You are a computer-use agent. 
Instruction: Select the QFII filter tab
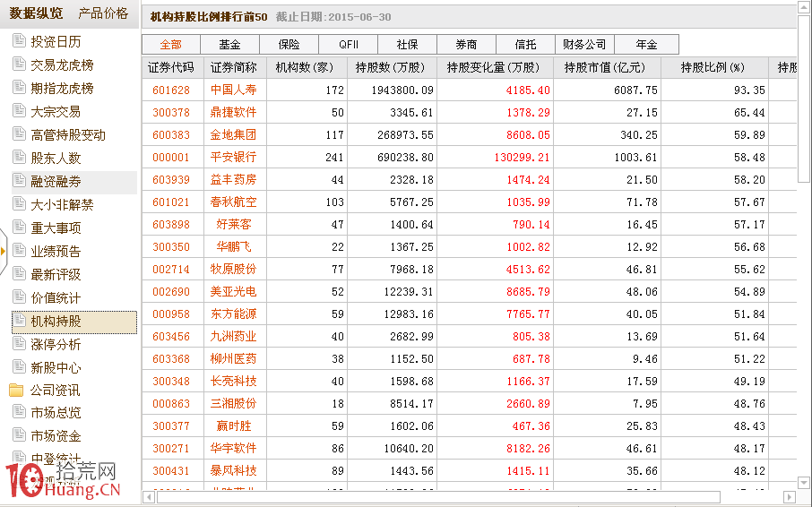pyautogui.click(x=348, y=45)
